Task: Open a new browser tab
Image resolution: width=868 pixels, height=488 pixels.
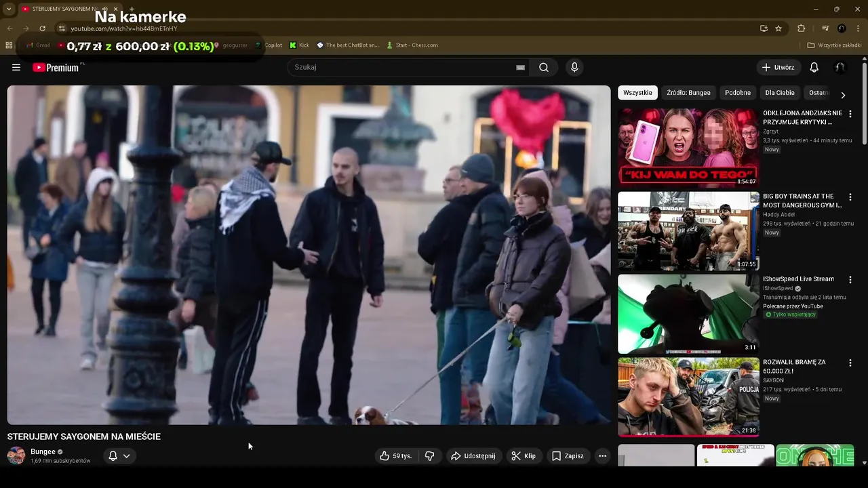Action: pyautogui.click(x=132, y=9)
